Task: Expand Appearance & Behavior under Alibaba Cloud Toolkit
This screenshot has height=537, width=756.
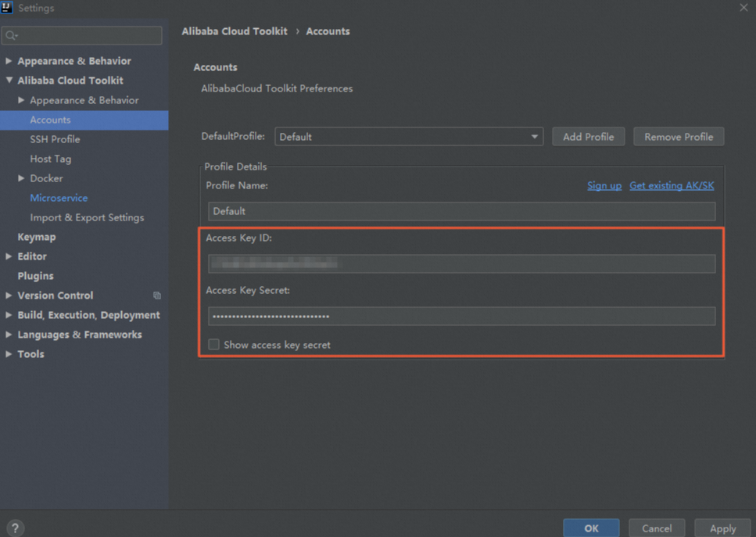Action: tap(21, 100)
